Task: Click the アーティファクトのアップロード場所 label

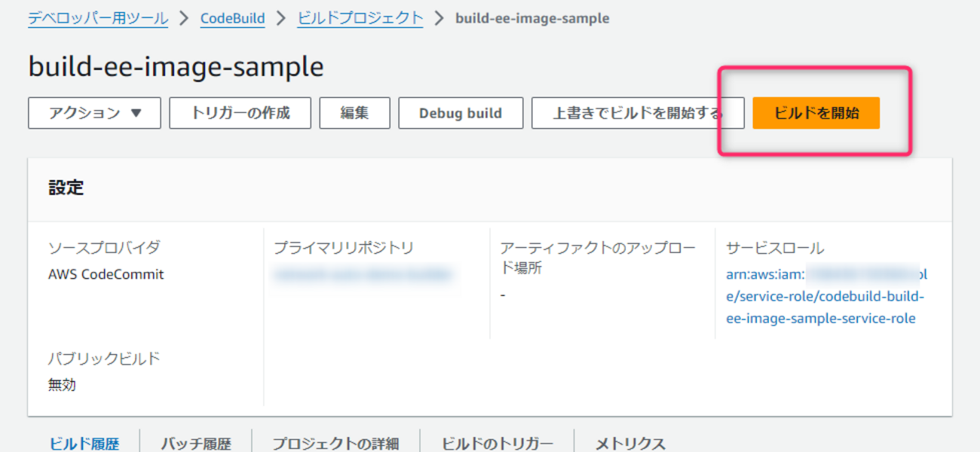Action: [598, 258]
